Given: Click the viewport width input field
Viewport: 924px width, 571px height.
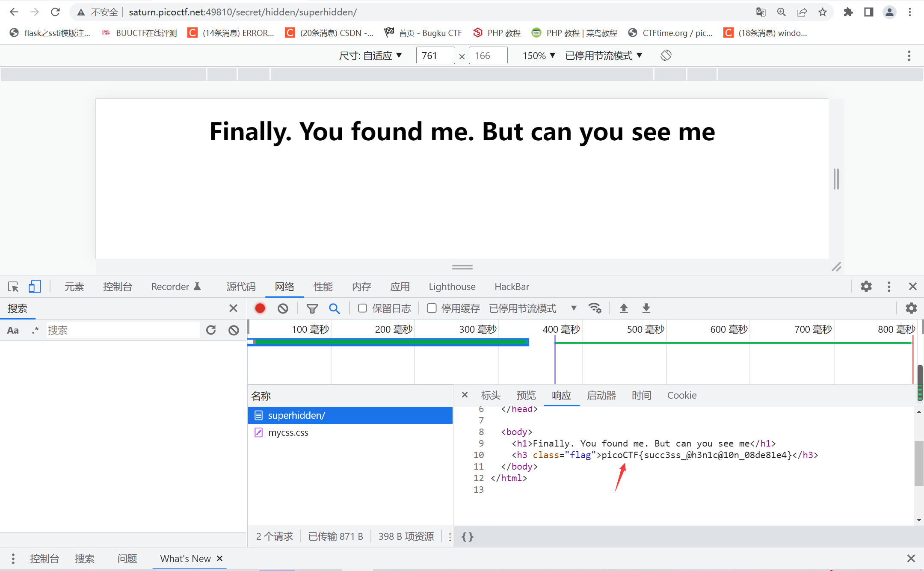Looking at the screenshot, I should point(435,56).
